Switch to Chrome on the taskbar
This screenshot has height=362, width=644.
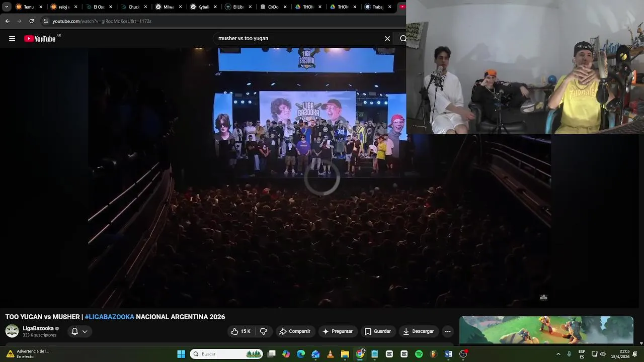[360, 354]
